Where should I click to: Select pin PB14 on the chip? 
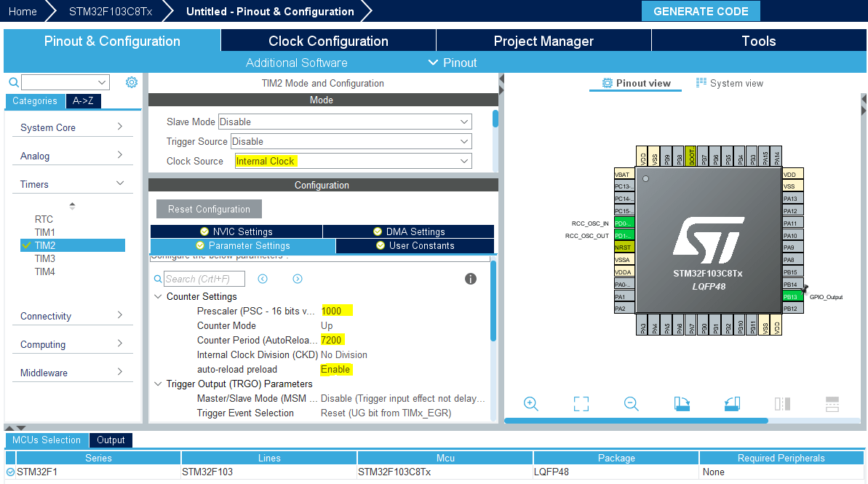pyautogui.click(x=792, y=285)
